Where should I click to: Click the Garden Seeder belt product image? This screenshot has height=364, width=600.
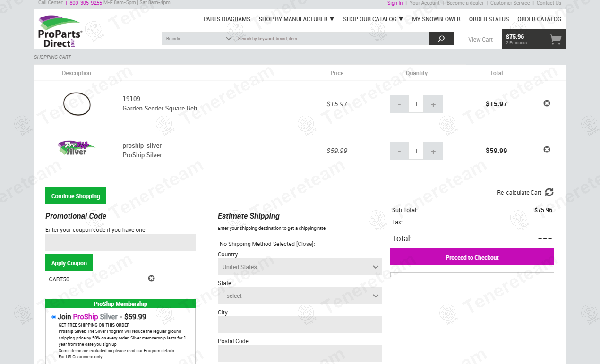[x=77, y=104]
